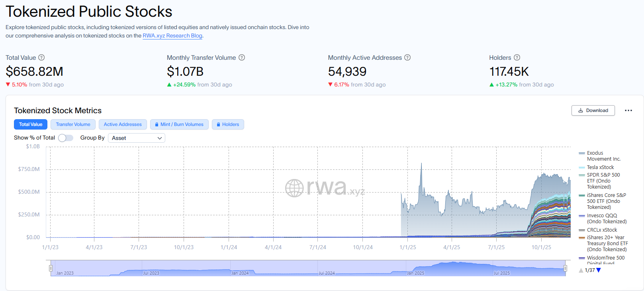Toggle CRCLx xStock legend item

(602, 230)
